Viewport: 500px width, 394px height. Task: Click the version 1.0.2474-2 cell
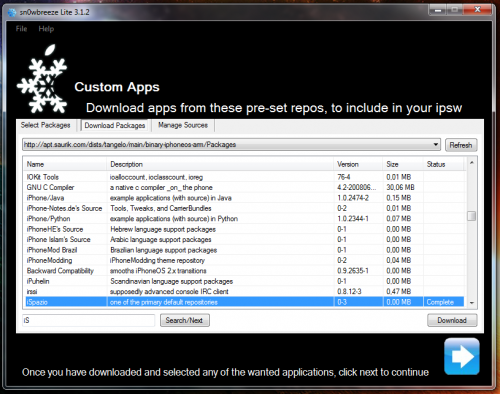point(353,198)
